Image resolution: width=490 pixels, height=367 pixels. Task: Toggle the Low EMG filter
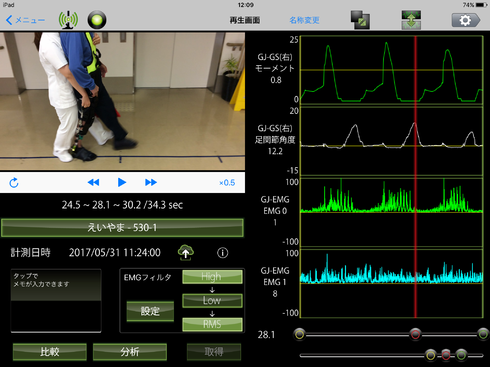pyautogui.click(x=212, y=300)
